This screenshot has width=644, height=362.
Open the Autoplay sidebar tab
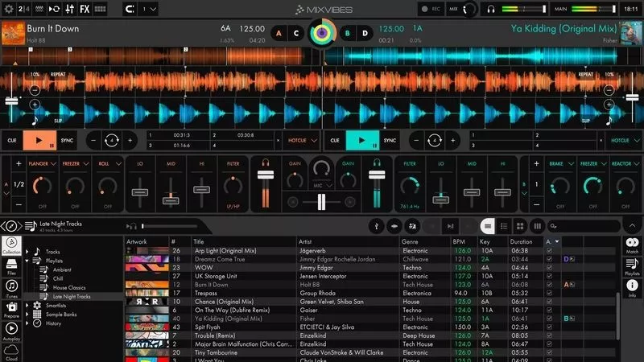point(11,331)
